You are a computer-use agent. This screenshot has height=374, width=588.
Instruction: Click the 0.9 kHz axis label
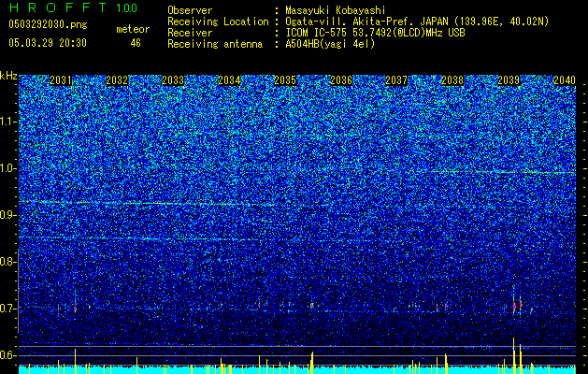(8, 215)
